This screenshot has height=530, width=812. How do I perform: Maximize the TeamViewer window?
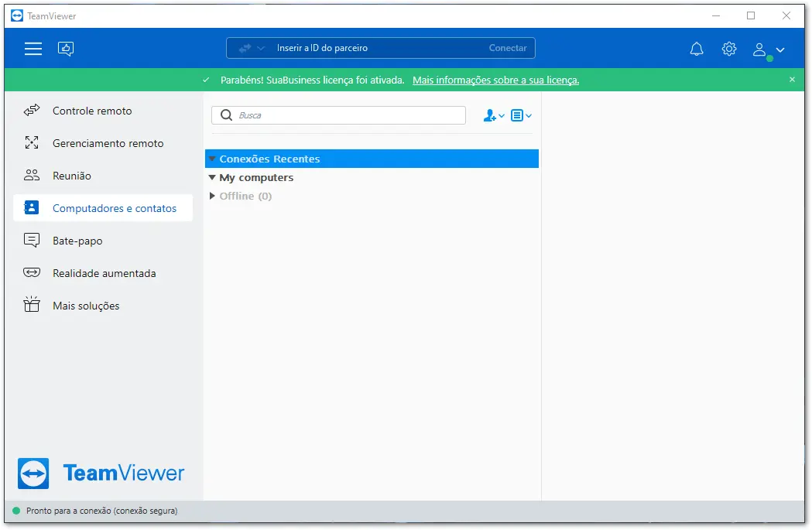point(751,16)
